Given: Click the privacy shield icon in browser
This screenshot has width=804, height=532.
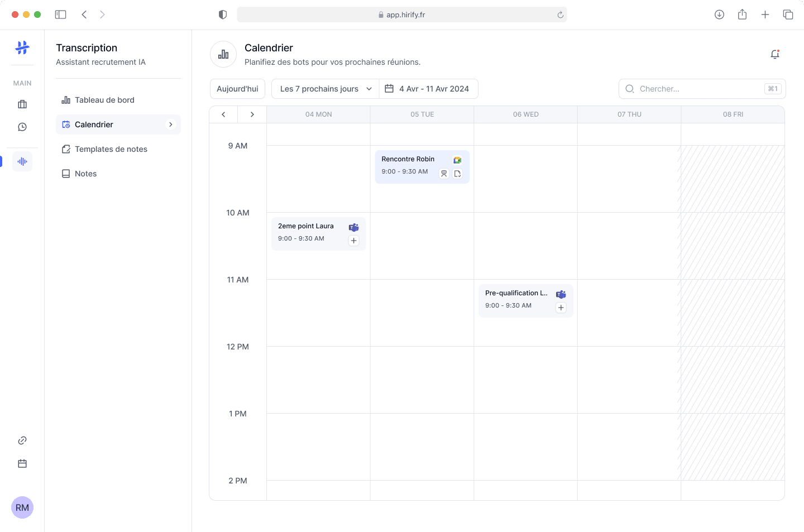Looking at the screenshot, I should click(x=223, y=15).
